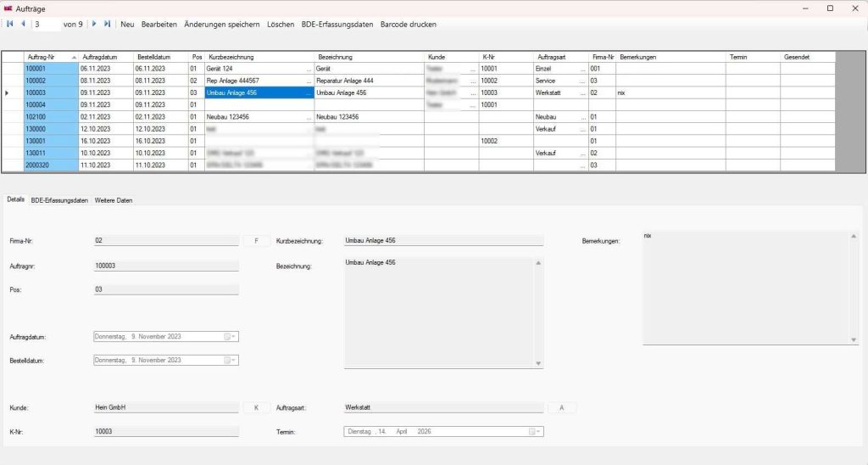Open ellipsis button in 'Gerät 124' cell

(309, 70)
